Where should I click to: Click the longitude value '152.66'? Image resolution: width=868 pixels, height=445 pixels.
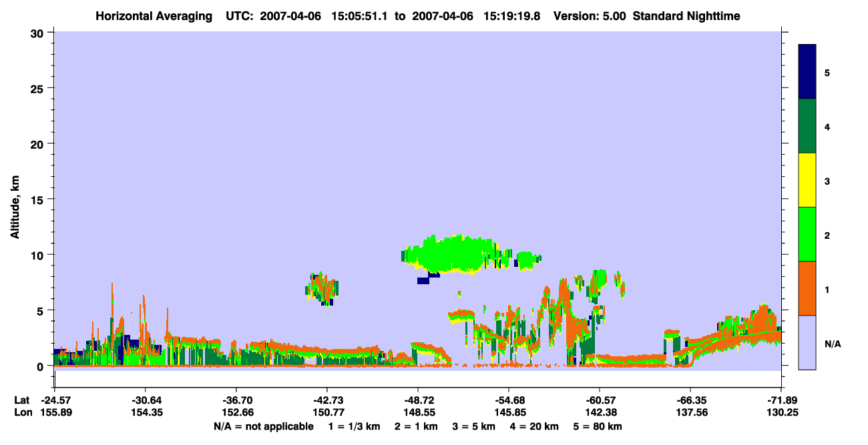coord(236,412)
